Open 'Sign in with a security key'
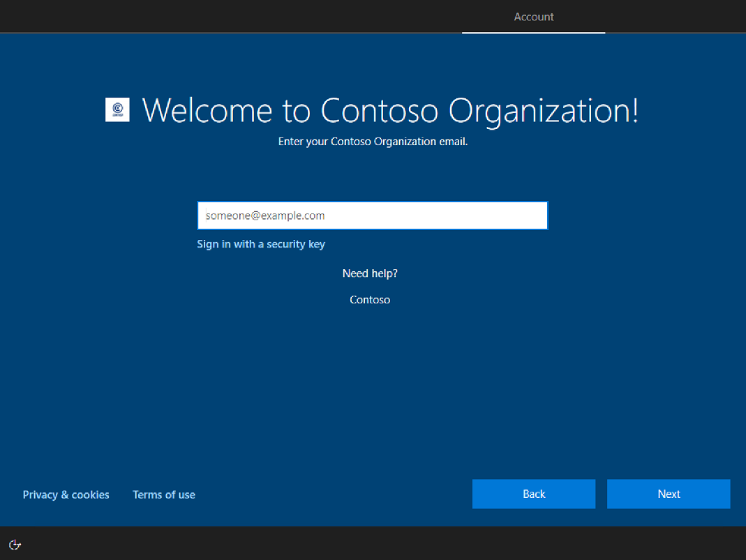Viewport: 746px width, 560px height. click(x=261, y=244)
